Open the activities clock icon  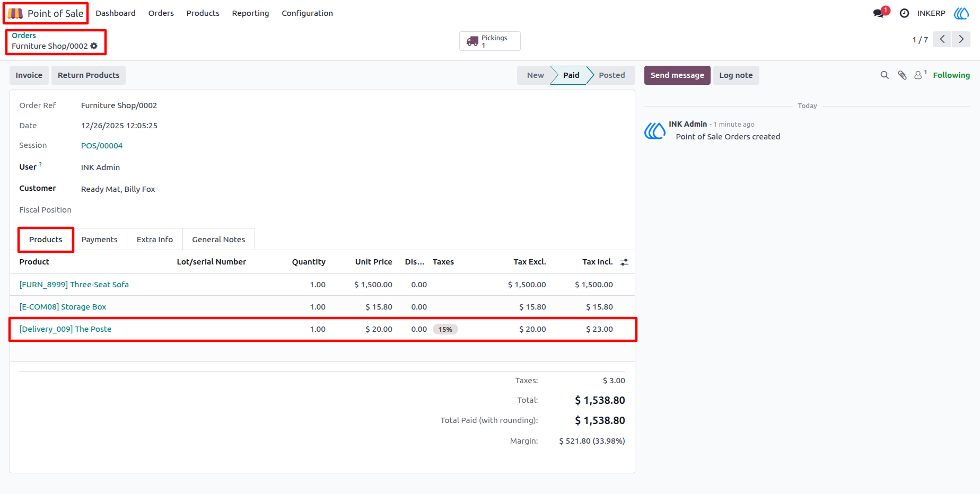click(905, 13)
